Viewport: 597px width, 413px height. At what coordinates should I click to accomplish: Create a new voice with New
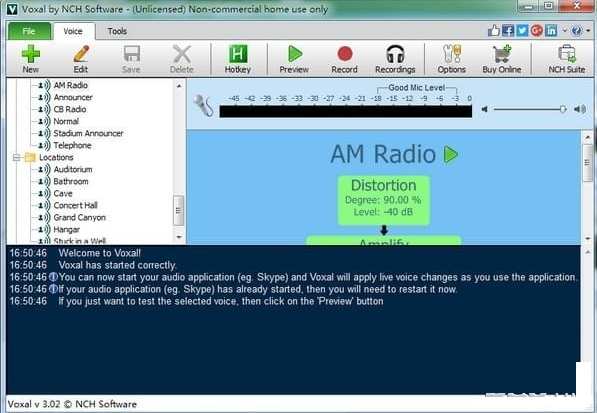(30, 59)
